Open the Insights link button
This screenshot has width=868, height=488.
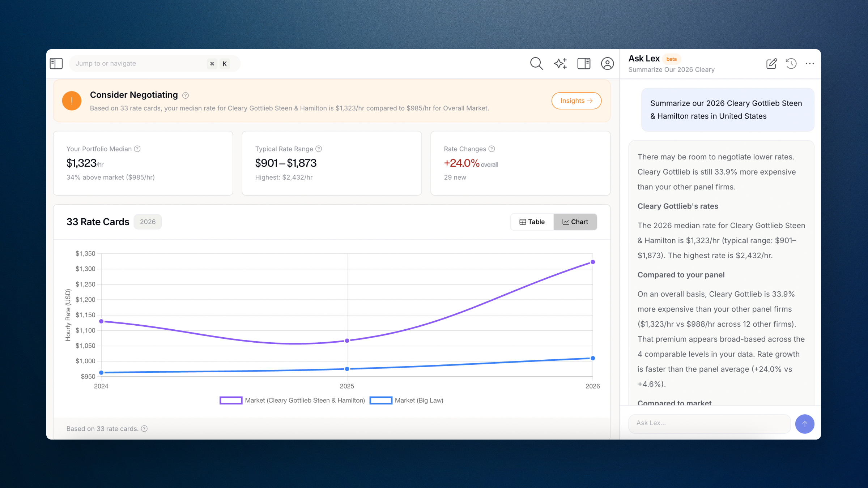(576, 101)
